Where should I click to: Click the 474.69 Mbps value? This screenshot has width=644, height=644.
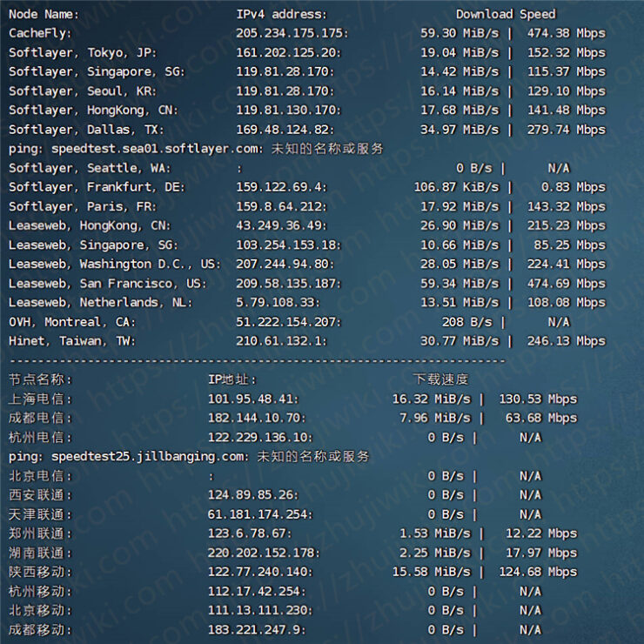click(x=567, y=284)
